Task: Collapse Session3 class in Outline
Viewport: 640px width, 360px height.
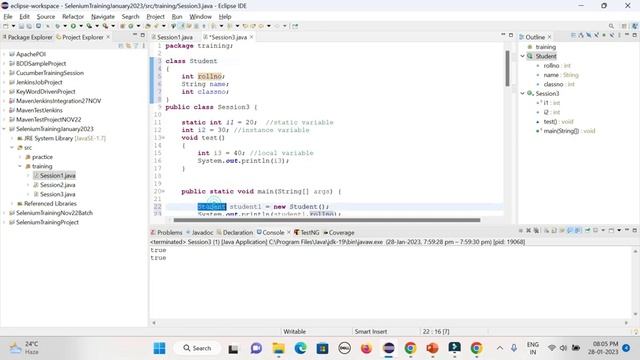Action: tap(522, 93)
